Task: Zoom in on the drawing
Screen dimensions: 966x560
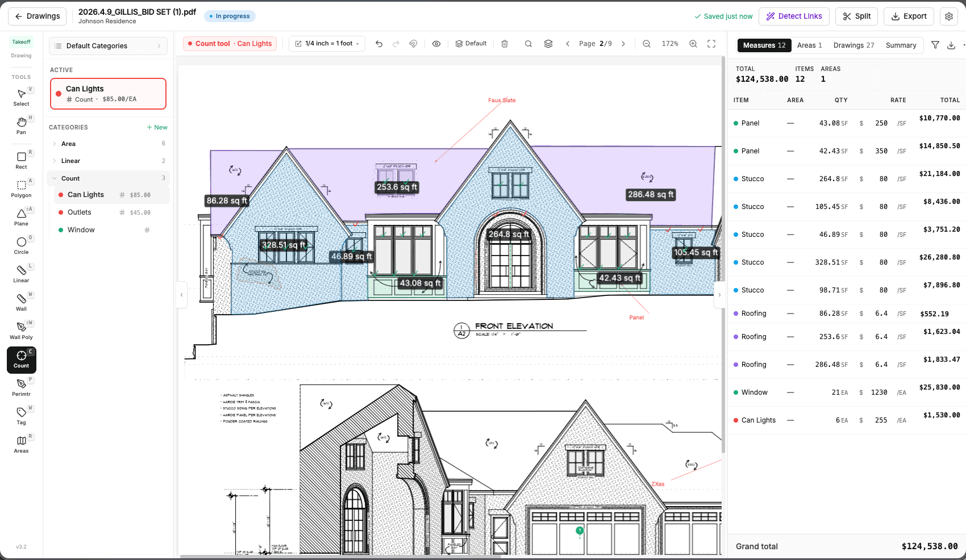Action: (x=693, y=44)
